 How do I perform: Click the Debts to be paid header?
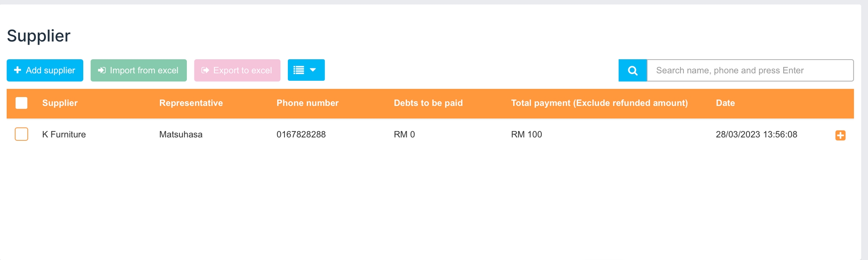coord(428,103)
